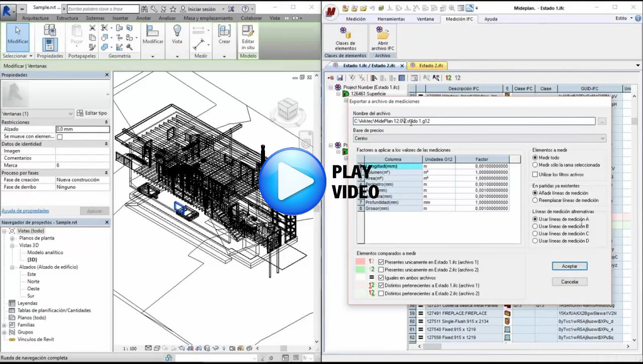Click the Clases de elementos icon in Mideplan
This screenshot has width=643, height=364.
pyautogui.click(x=345, y=33)
